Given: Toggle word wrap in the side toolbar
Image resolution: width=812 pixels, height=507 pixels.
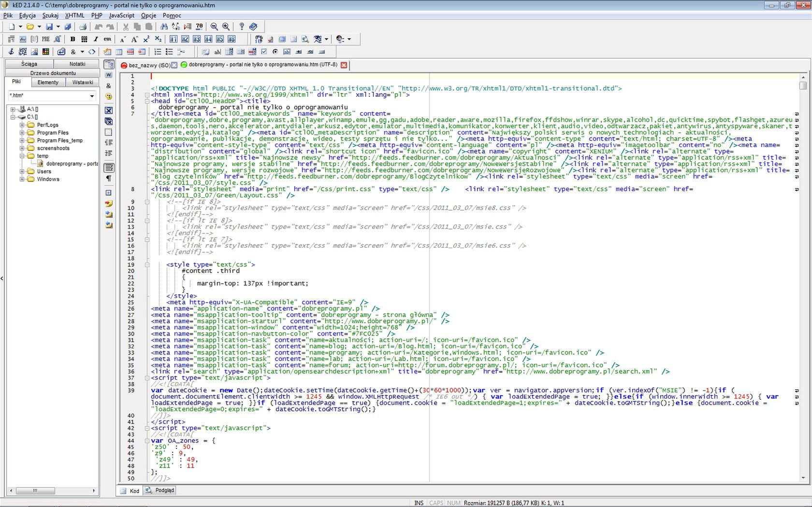Looking at the screenshot, I should [109, 168].
